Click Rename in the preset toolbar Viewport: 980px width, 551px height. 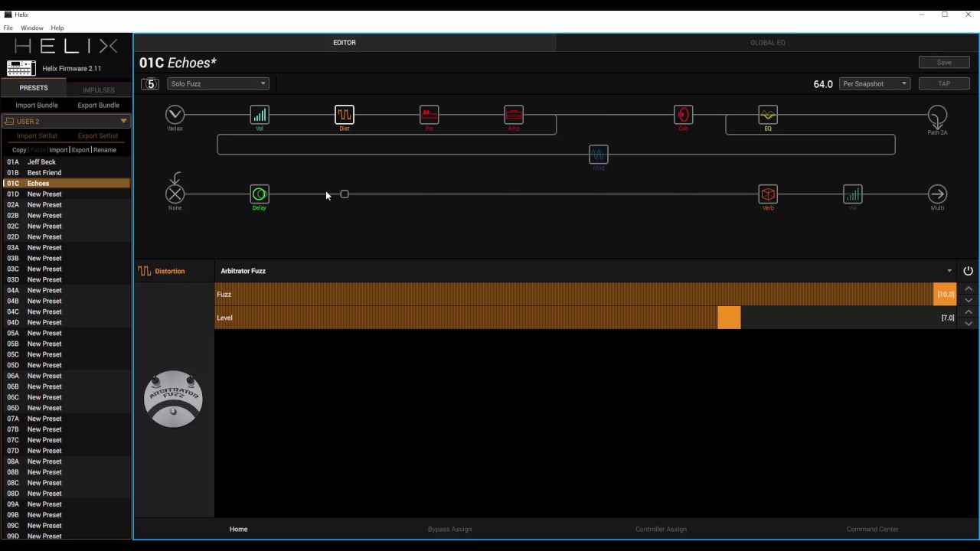pos(105,150)
